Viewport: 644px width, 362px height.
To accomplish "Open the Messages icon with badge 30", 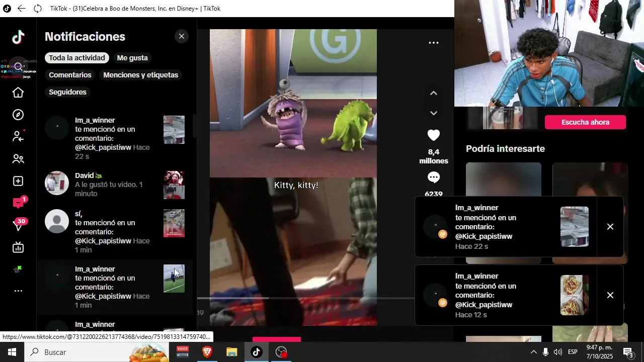I will pyautogui.click(x=19, y=225).
